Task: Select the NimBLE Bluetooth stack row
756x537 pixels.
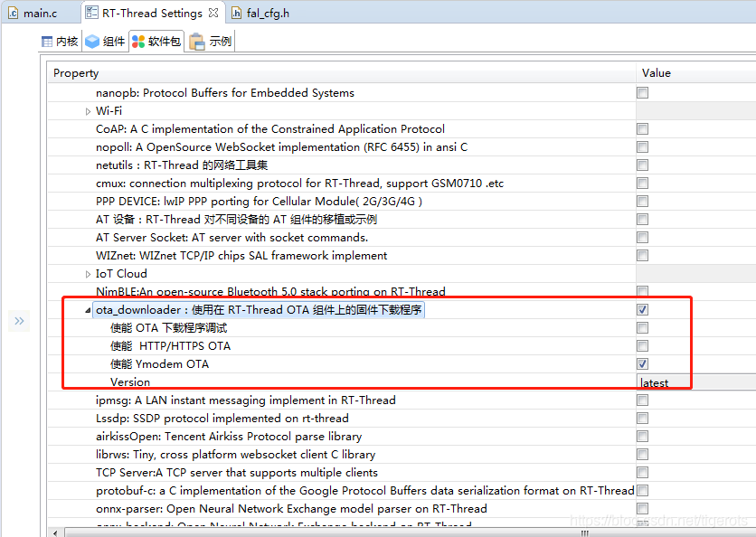Action: click(270, 292)
